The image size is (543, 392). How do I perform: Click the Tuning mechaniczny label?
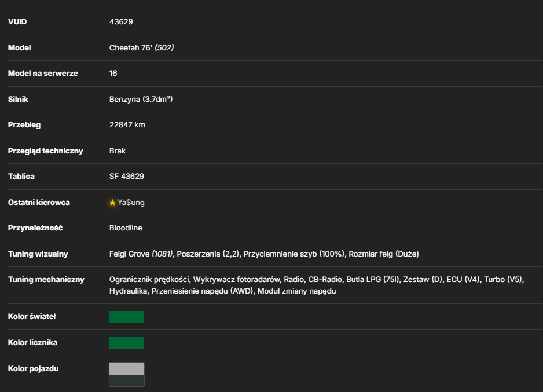coord(46,280)
